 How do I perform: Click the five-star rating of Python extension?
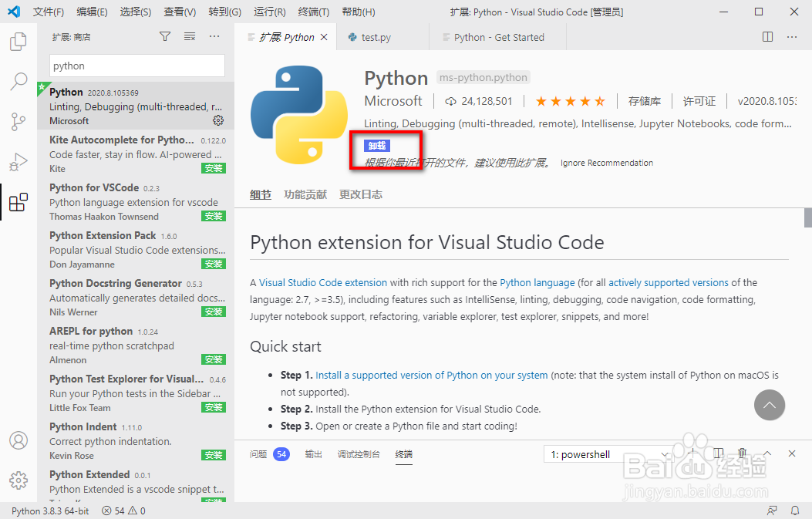coord(570,101)
